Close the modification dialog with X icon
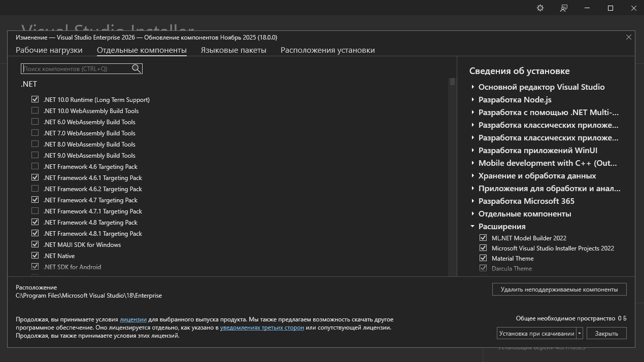Viewport: 644px width, 362px height. (x=628, y=37)
